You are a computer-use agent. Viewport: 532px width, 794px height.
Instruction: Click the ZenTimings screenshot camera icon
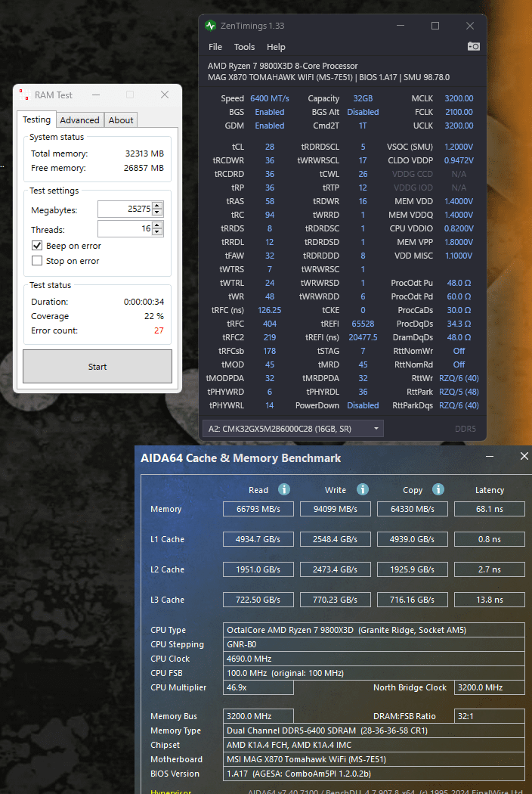pos(473,47)
